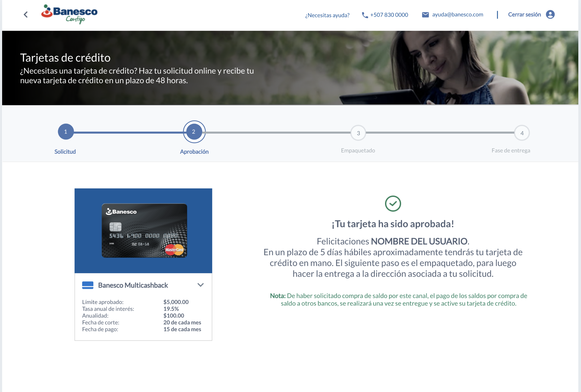
Task: Click the credit card image thumbnail
Action: (144, 230)
